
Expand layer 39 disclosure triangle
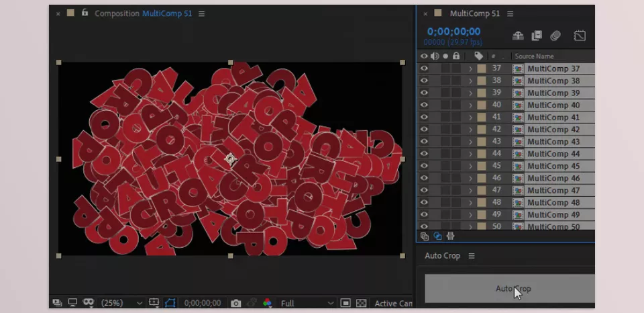coord(471,93)
